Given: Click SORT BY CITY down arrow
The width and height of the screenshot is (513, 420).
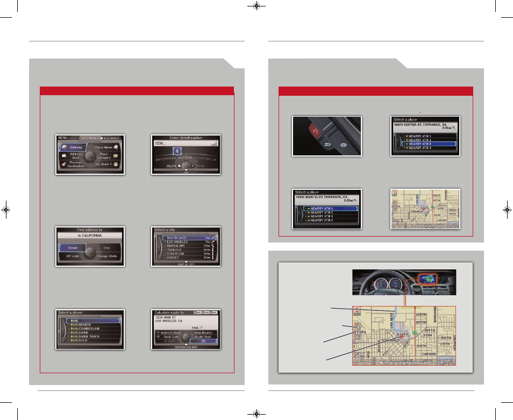Looking at the screenshot, I should tap(186, 262).
